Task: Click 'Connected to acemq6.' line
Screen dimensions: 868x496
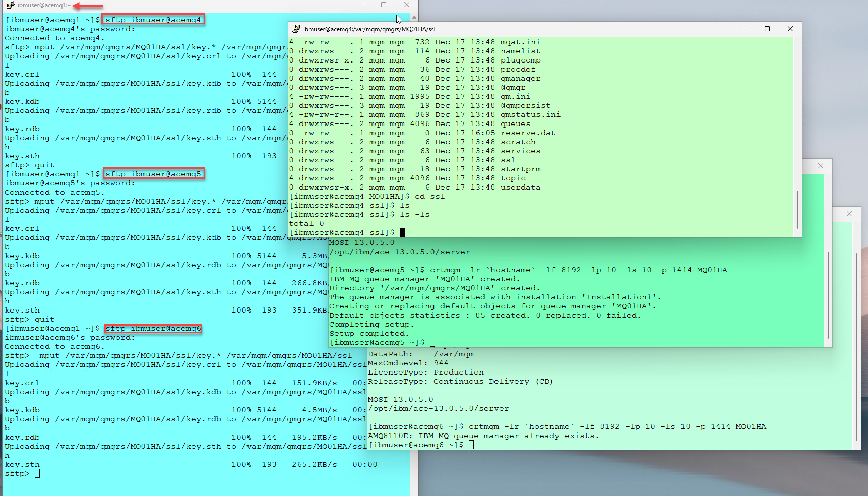Action: 55,346
